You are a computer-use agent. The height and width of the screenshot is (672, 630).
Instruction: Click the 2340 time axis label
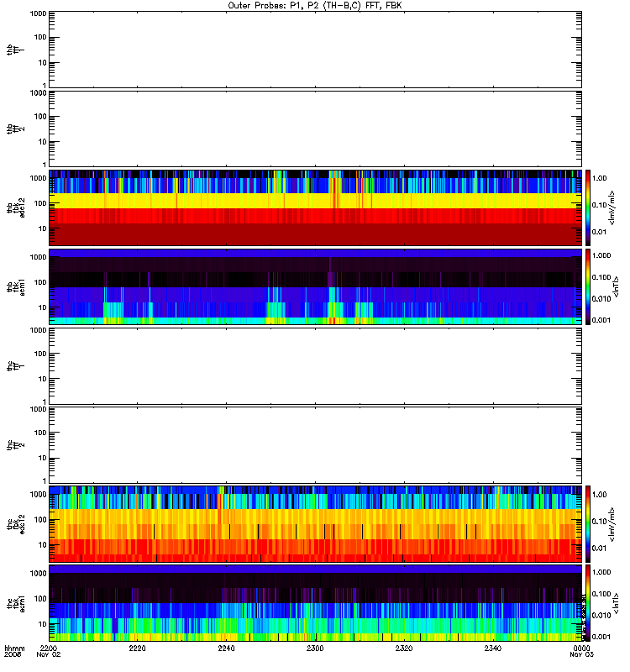click(x=493, y=648)
